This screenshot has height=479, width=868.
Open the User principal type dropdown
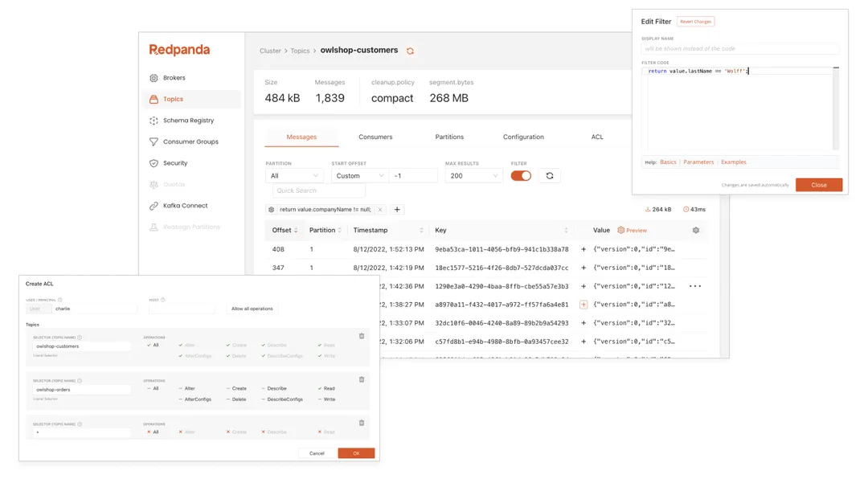click(39, 309)
